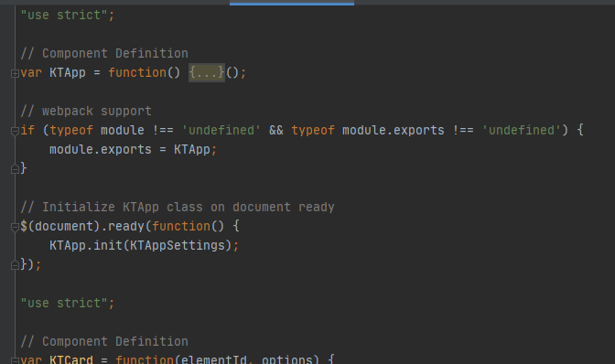The height and width of the screenshot is (364, 615).
Task: Collapse the webpack if block start fold marker
Action: pyautogui.click(x=15, y=131)
